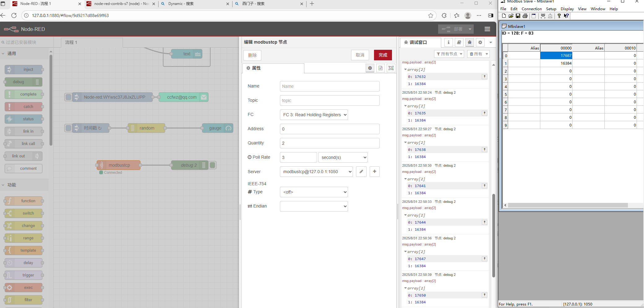Trigger the Node-red:WYwsc37J8JxZLUPP inject button

(68, 97)
